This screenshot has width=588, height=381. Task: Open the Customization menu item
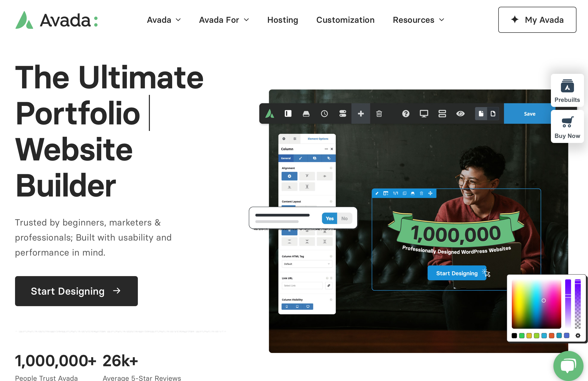tap(345, 20)
